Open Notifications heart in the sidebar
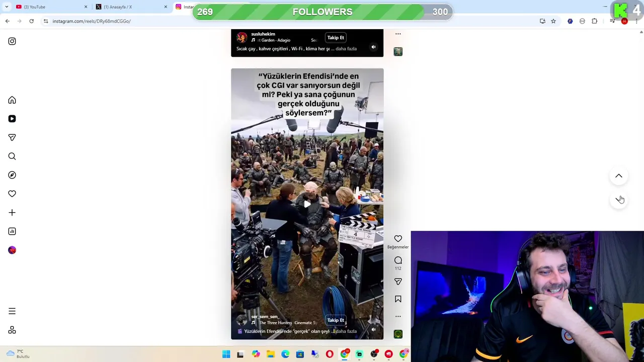 click(12, 194)
